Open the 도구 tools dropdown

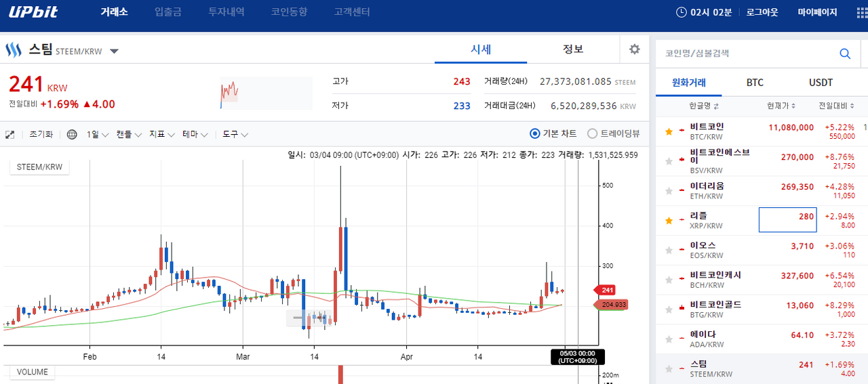235,134
